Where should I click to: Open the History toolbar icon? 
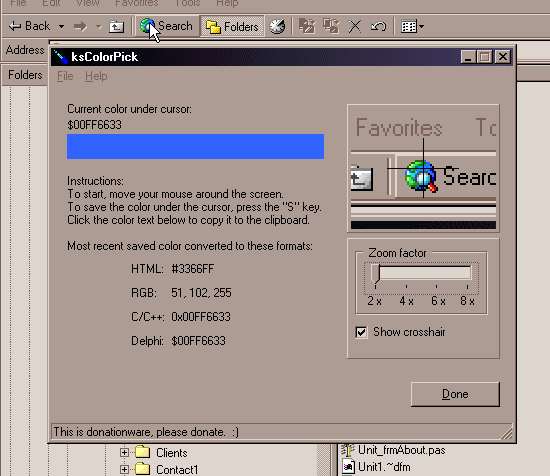point(277,26)
